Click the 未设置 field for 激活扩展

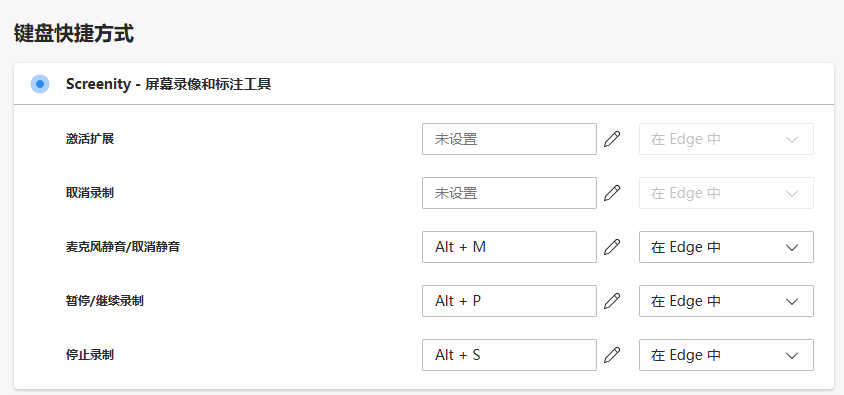[x=509, y=139]
